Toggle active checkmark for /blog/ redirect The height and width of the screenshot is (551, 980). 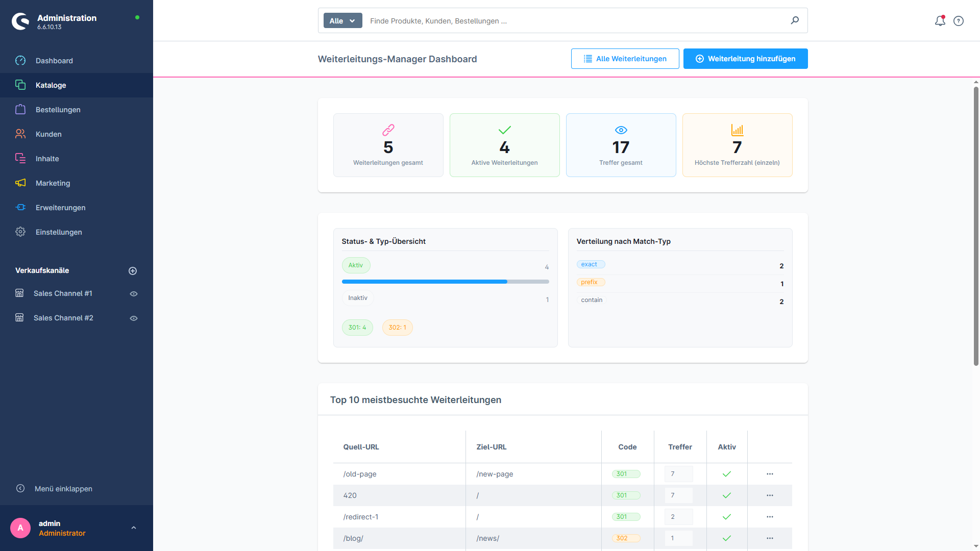tap(727, 538)
